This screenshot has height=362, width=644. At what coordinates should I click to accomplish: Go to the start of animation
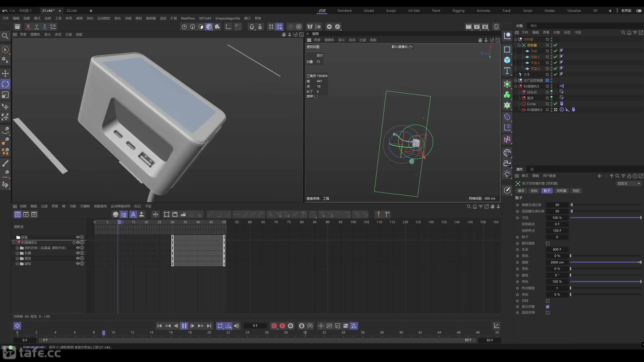tap(159, 326)
